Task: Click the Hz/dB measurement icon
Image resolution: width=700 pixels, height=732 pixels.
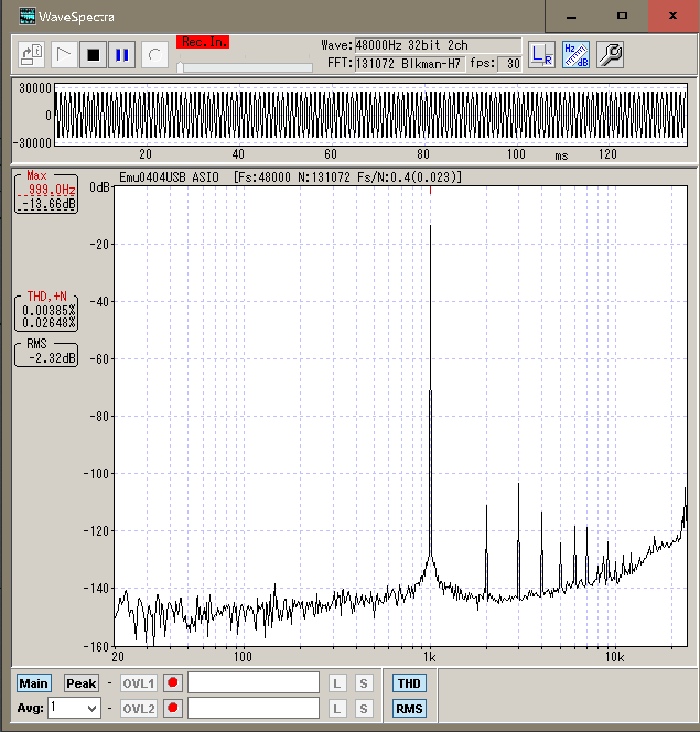Action: [x=576, y=55]
